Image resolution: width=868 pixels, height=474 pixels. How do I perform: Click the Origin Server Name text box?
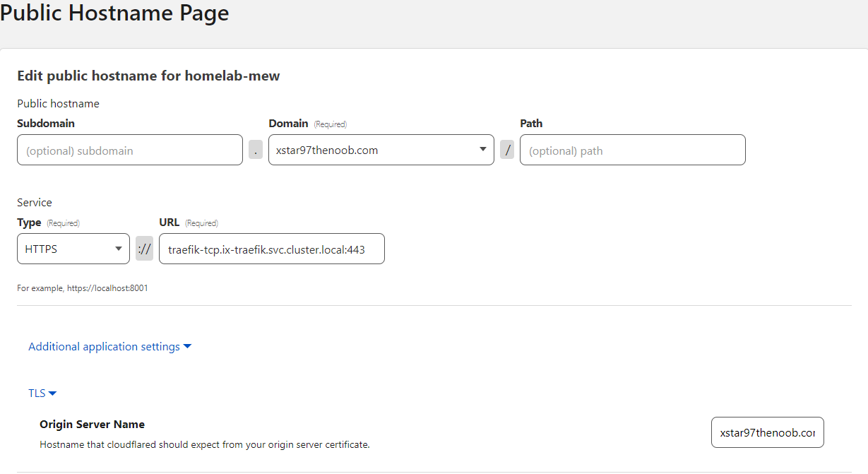coord(767,432)
